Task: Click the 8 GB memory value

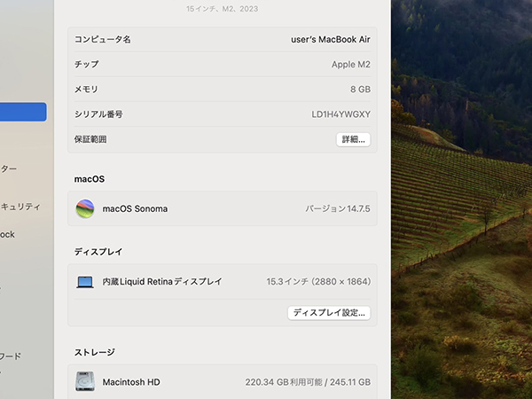Action: 360,90
